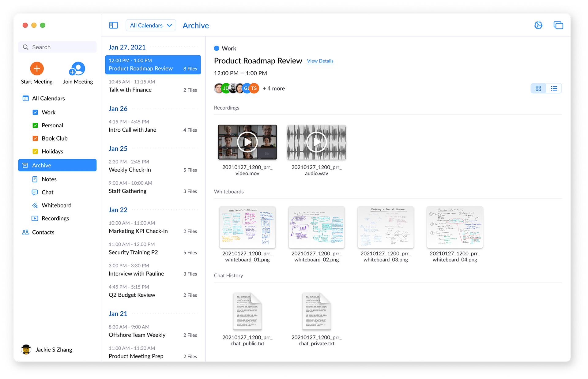The width and height of the screenshot is (588, 379).
Task: Click the Join Meeting label
Action: [78, 82]
